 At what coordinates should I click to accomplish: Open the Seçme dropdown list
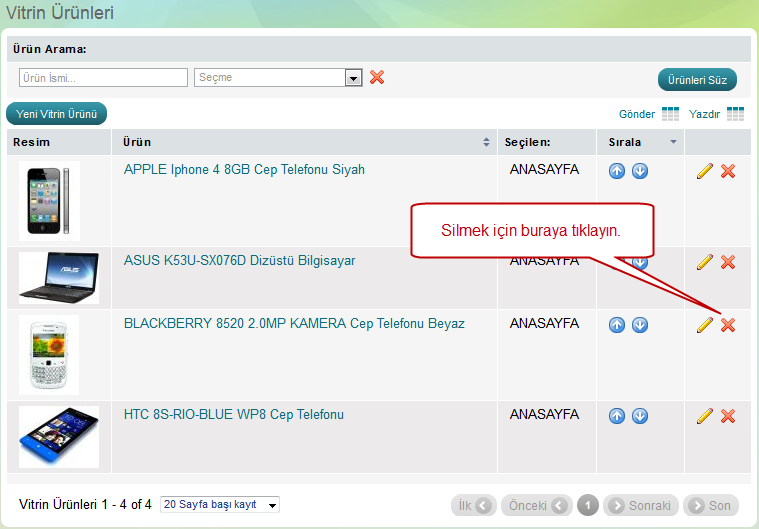[x=352, y=78]
